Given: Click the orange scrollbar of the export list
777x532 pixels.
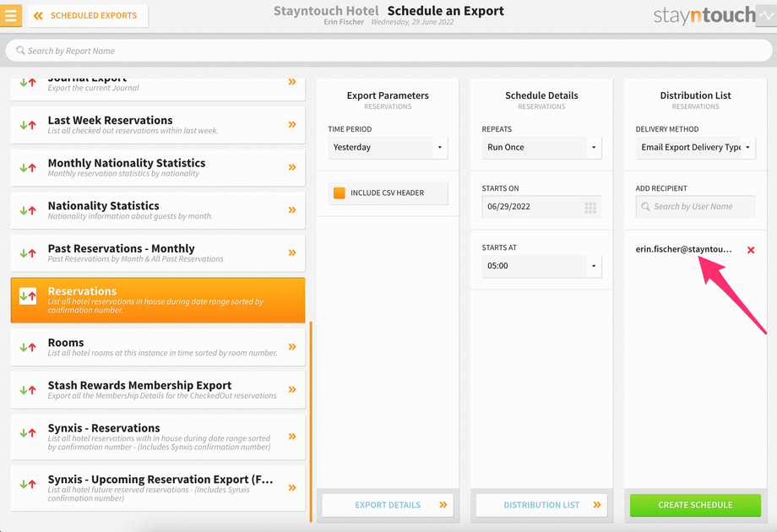Looking at the screenshot, I should click(311, 421).
